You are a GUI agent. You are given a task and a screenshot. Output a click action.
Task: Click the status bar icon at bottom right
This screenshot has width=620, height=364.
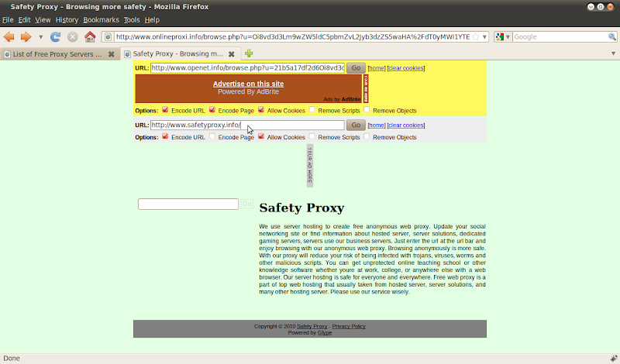(614, 358)
